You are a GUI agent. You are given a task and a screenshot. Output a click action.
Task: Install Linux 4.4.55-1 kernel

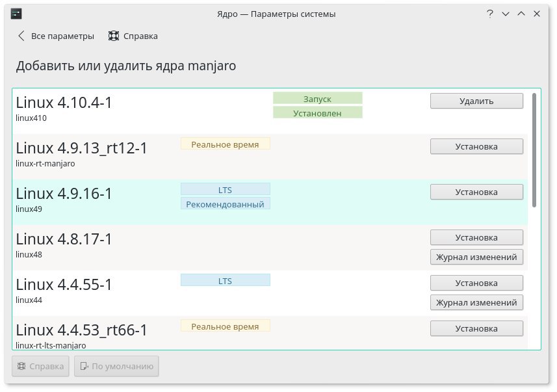coord(476,283)
